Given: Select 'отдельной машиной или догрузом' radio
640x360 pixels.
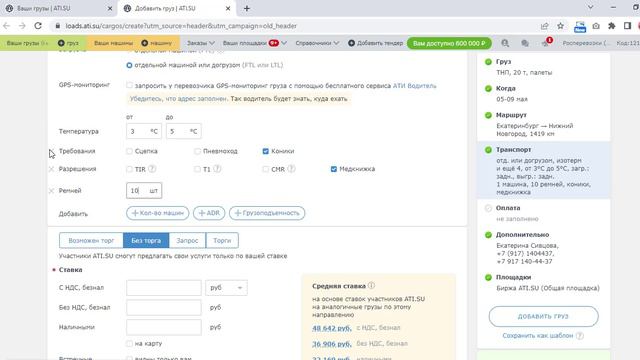Looking at the screenshot, I should [129, 65].
